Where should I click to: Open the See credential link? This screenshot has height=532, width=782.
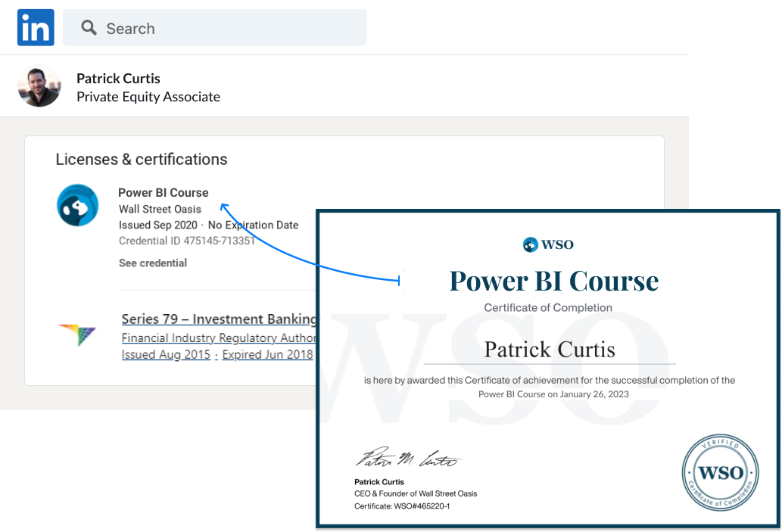[151, 263]
